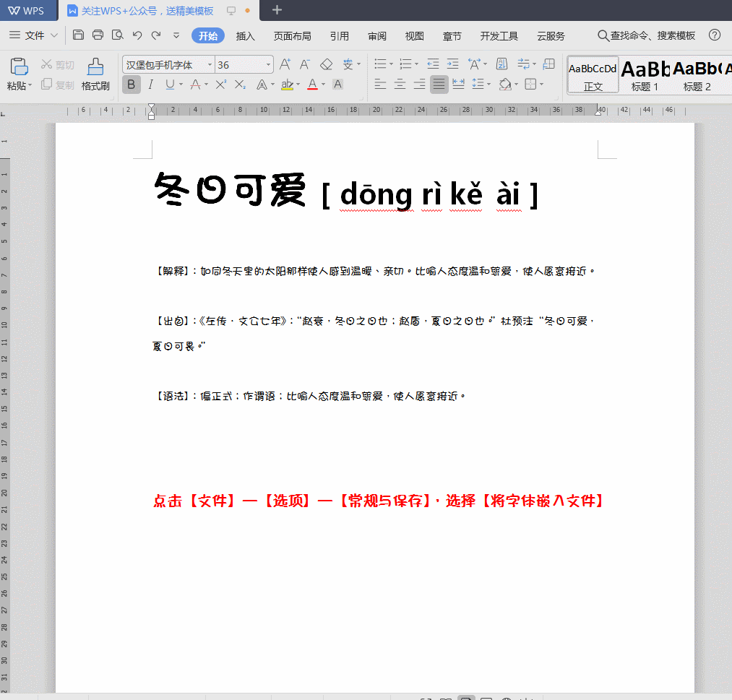This screenshot has height=700, width=732.
Task: Apply distributed alignment
Action: point(458,85)
